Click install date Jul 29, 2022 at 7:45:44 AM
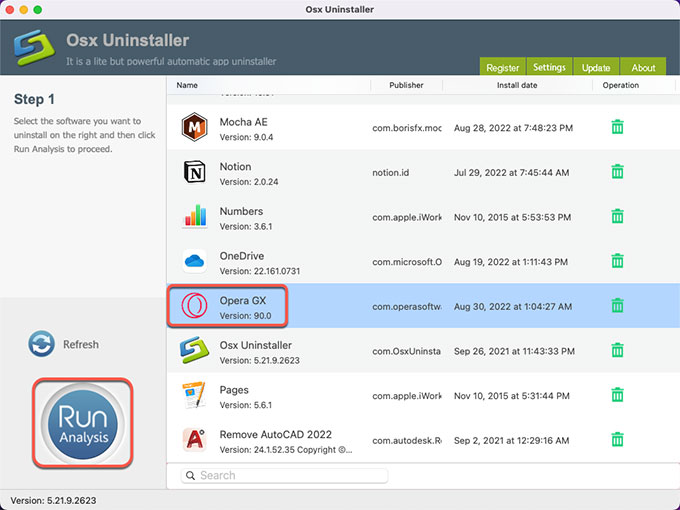The height and width of the screenshot is (510, 680). (511, 173)
